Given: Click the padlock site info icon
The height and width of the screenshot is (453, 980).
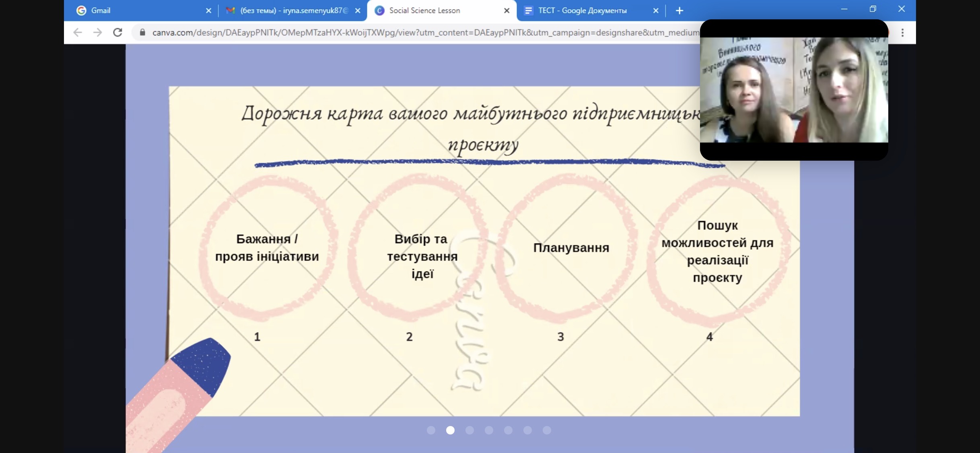Looking at the screenshot, I should (142, 32).
